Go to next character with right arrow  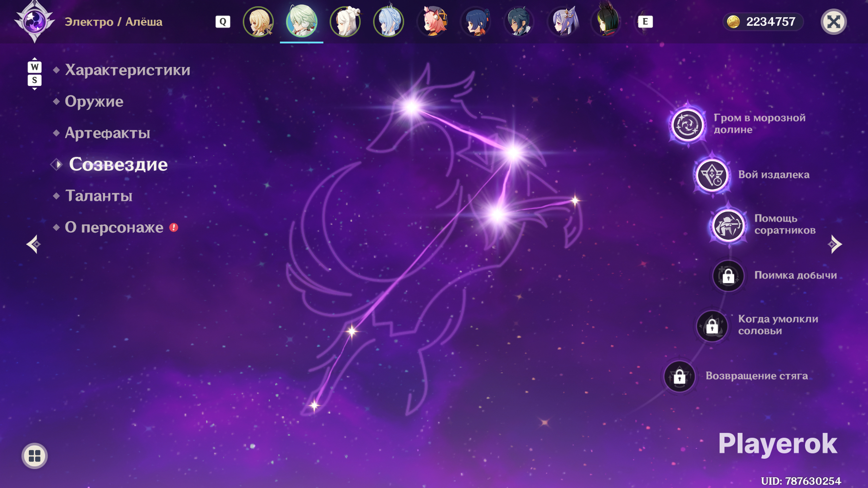[x=835, y=244]
